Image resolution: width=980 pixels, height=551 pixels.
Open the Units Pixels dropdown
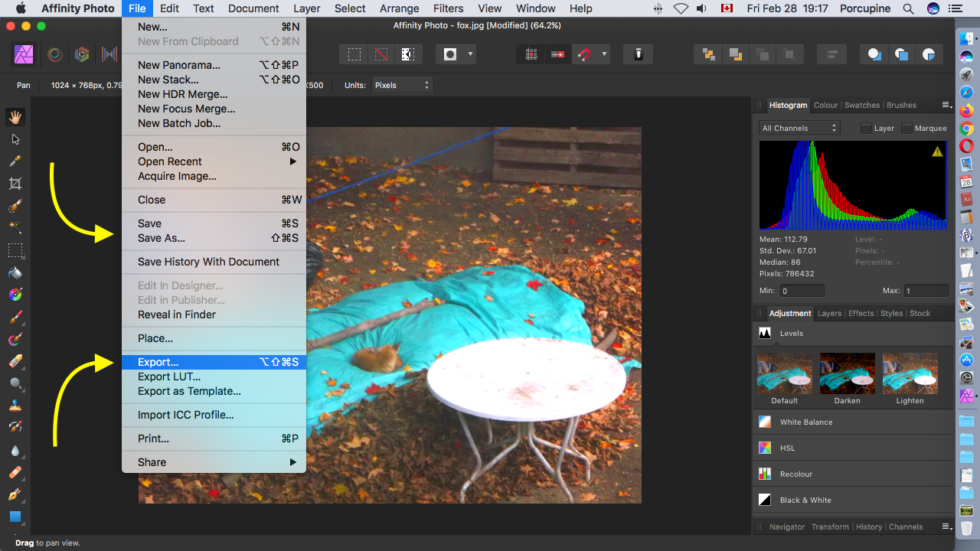pos(402,85)
